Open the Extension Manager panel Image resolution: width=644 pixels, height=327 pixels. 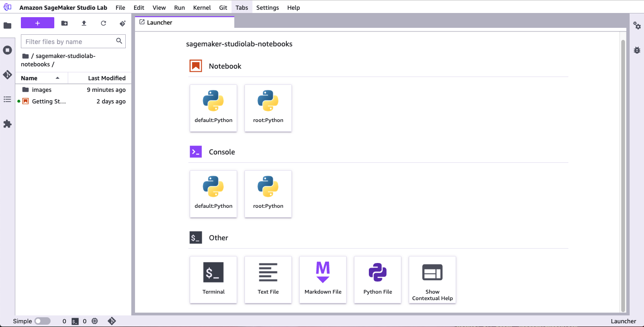[x=7, y=124]
